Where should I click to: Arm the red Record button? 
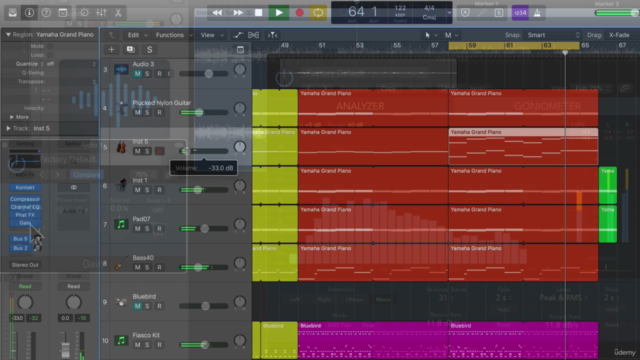coord(299,13)
